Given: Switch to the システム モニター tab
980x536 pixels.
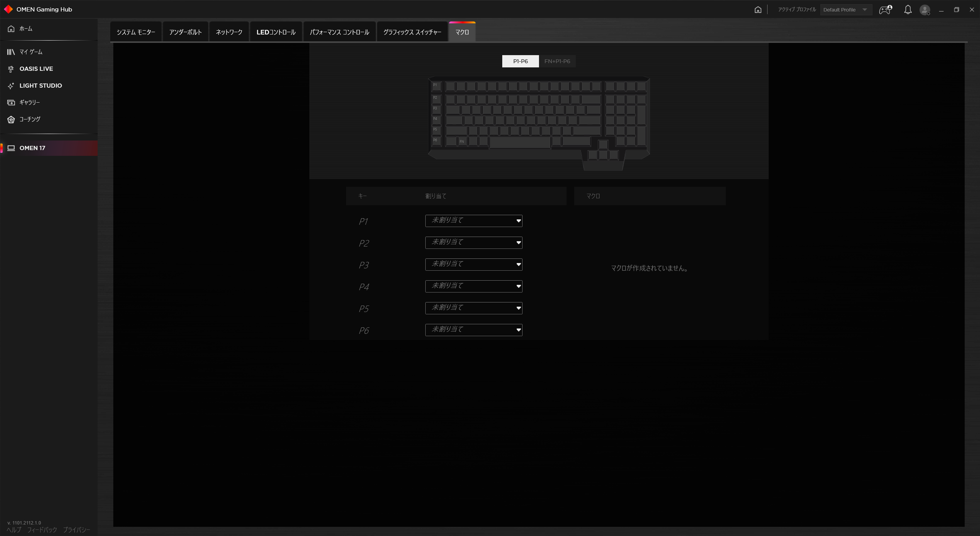Looking at the screenshot, I should click(x=136, y=32).
